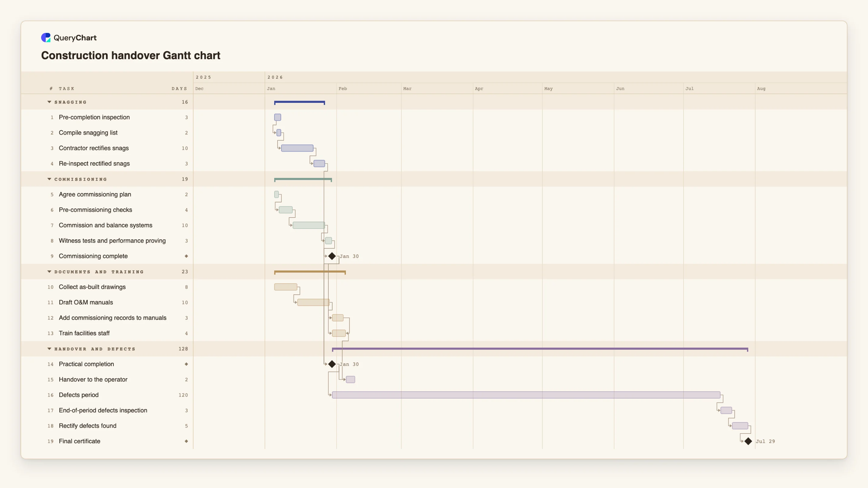Select the Re-inspect rectified snags task bar
868x488 pixels.
point(319,164)
